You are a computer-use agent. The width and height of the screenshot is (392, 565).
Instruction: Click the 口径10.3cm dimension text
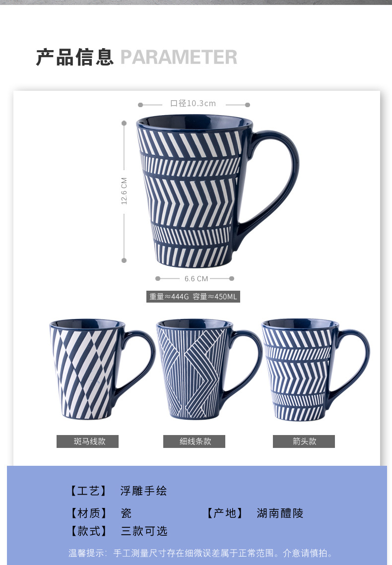(x=193, y=103)
